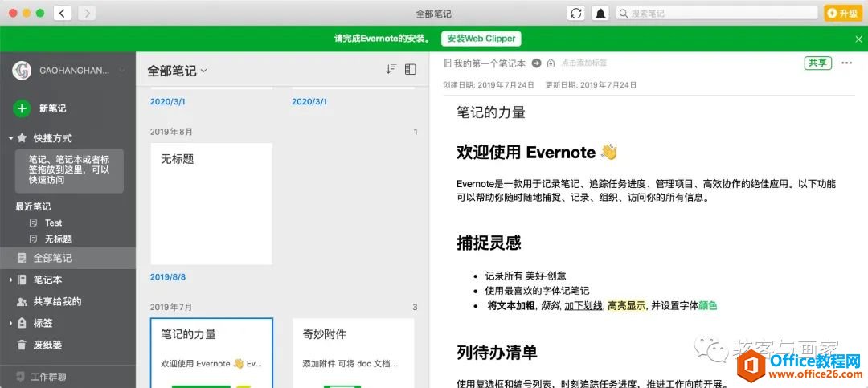Click the heading 欢迎使用 Evernote
The image size is (868, 388).
tap(536, 152)
